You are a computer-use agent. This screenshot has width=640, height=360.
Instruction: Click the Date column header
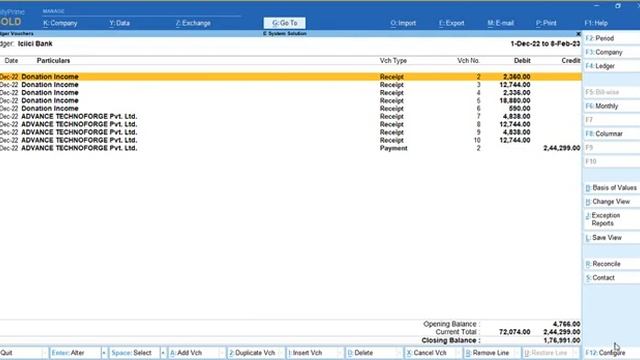click(11, 61)
